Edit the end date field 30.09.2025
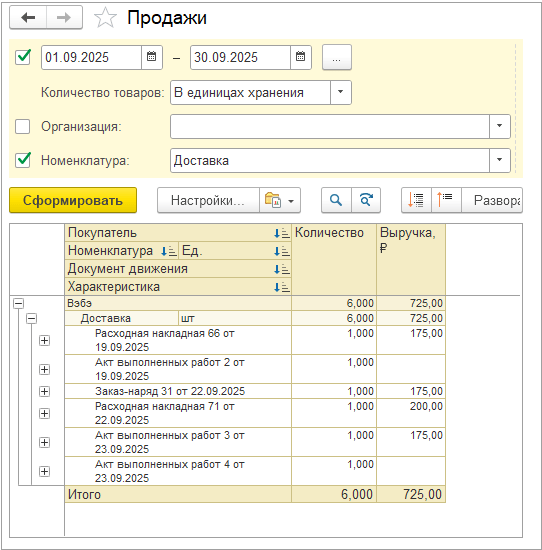Viewport: 542px width, 550px height. pos(241,57)
